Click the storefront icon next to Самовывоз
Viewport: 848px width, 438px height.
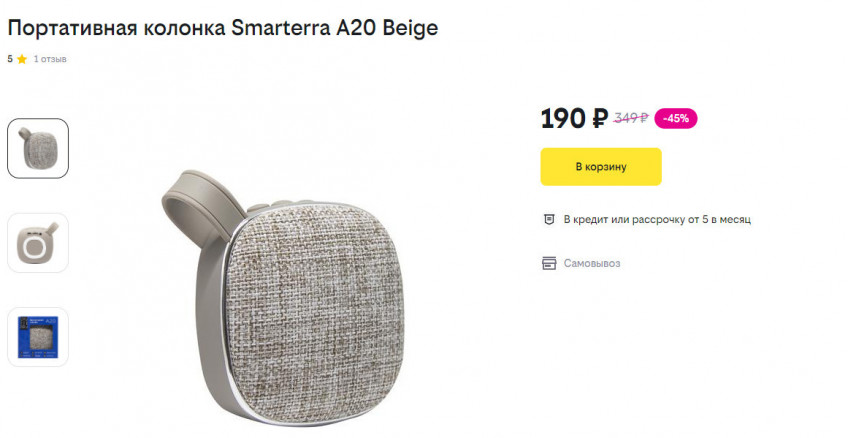tap(548, 263)
